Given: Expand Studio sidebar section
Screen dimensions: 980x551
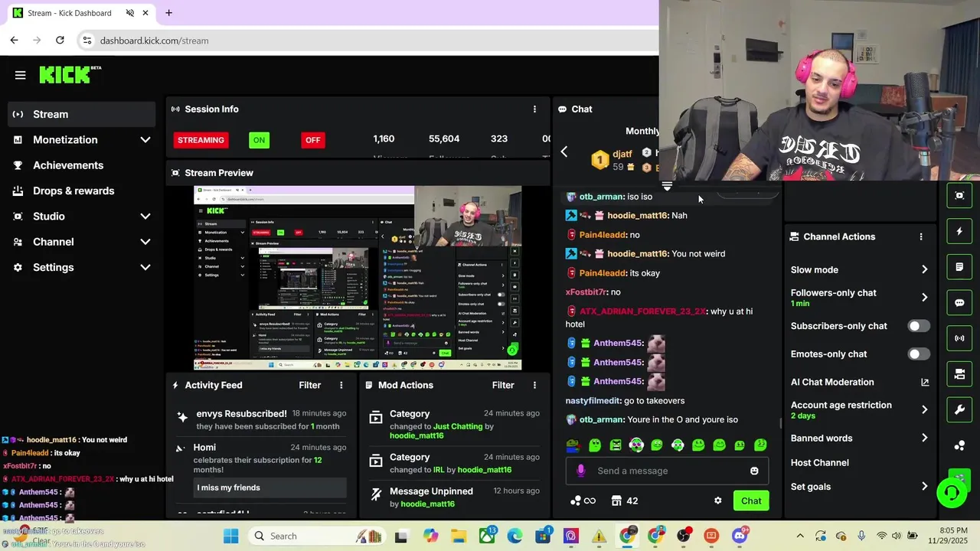Looking at the screenshot, I should 145,217.
